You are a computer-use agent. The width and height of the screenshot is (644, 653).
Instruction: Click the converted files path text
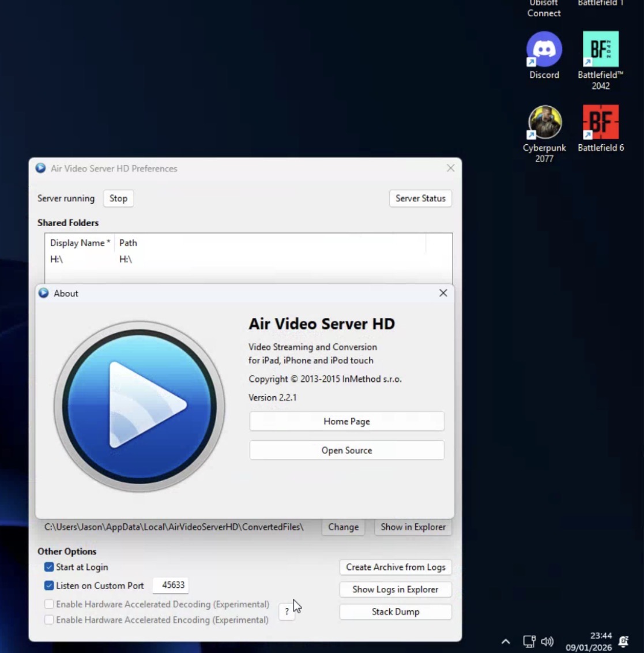coord(174,527)
